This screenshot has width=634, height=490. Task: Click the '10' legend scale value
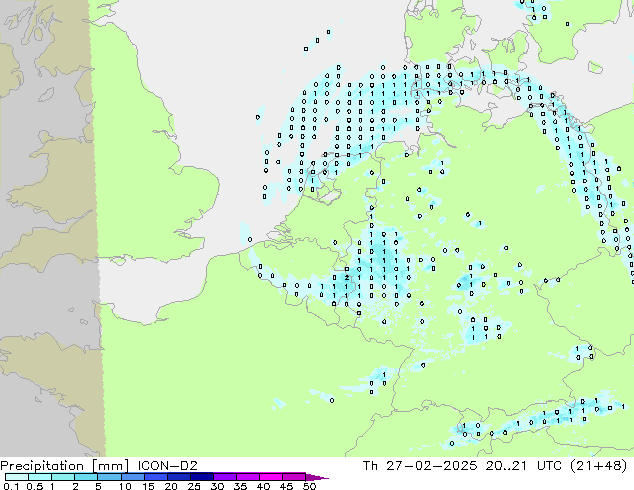125,486
